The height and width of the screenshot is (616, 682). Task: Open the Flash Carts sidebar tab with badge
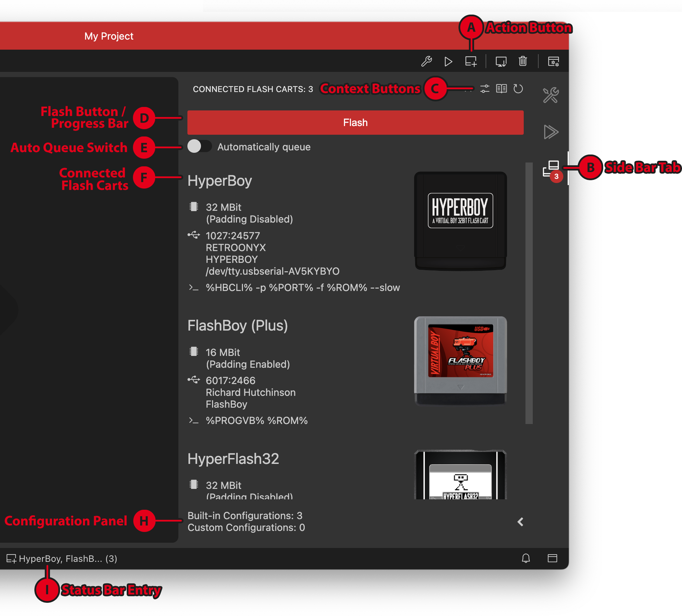click(552, 170)
